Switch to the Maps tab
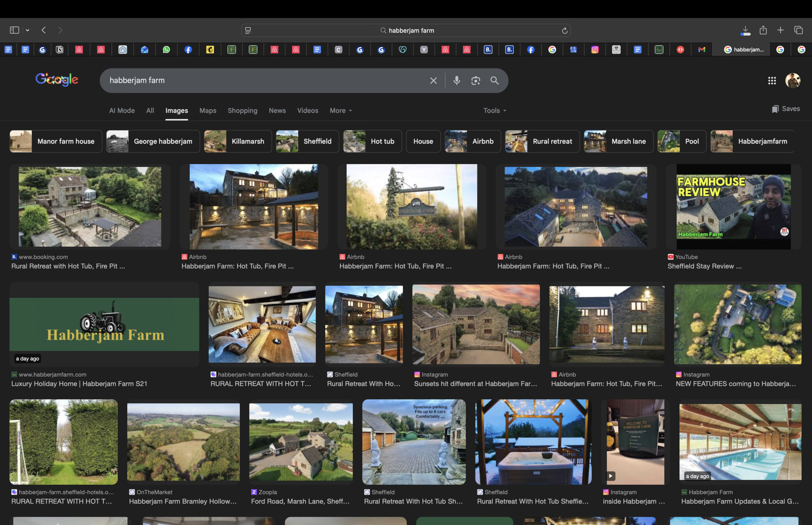The height and width of the screenshot is (525, 812). 207,111
